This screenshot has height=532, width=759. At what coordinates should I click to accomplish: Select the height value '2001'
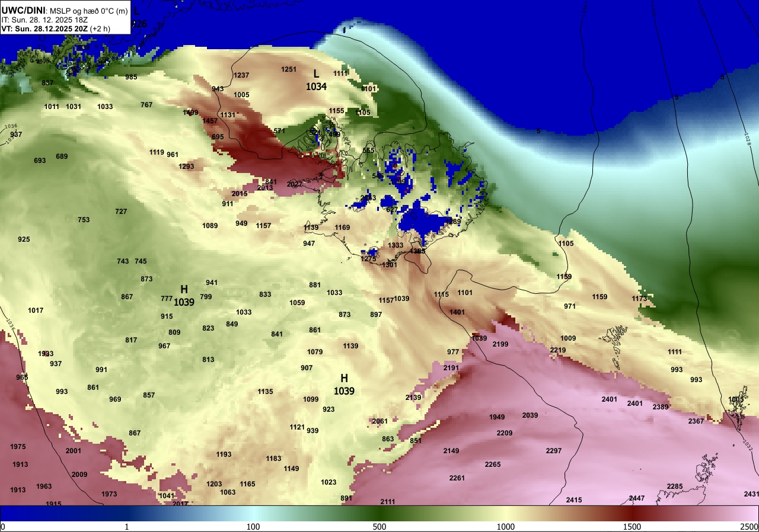(x=74, y=451)
